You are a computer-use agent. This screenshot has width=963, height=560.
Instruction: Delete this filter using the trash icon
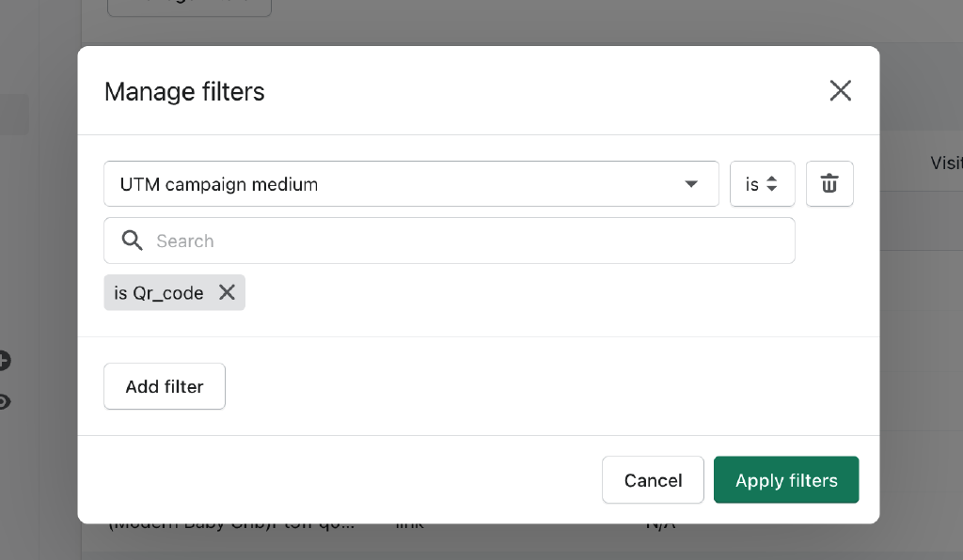pos(829,184)
